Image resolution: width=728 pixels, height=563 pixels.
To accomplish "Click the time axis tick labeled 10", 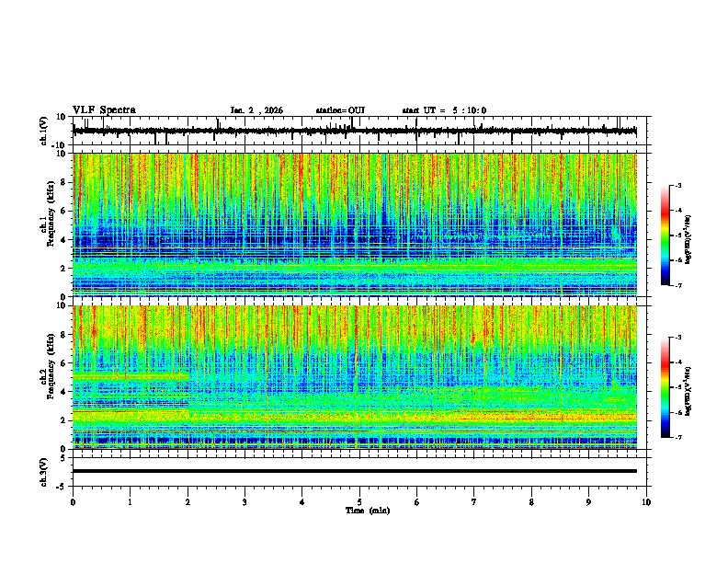I will click(646, 502).
